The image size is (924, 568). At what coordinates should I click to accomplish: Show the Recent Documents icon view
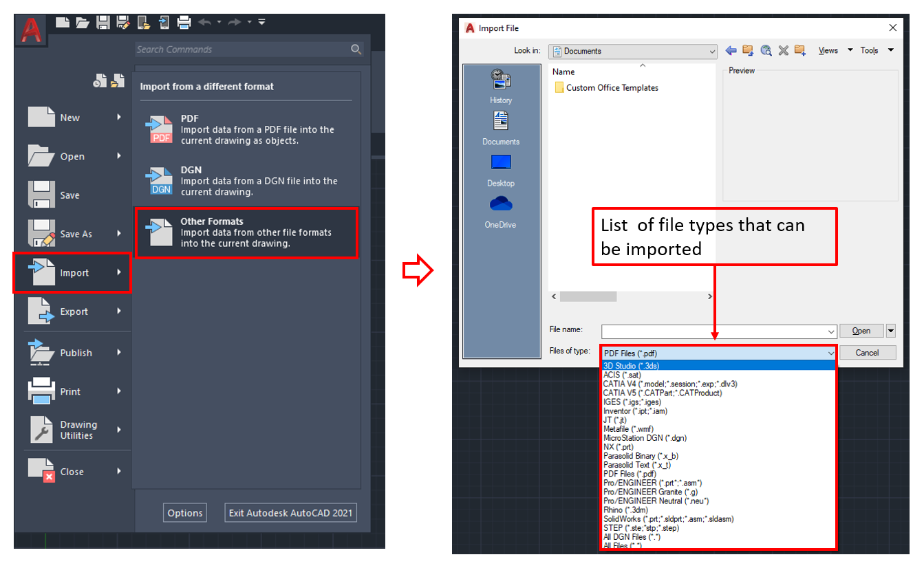(x=100, y=82)
